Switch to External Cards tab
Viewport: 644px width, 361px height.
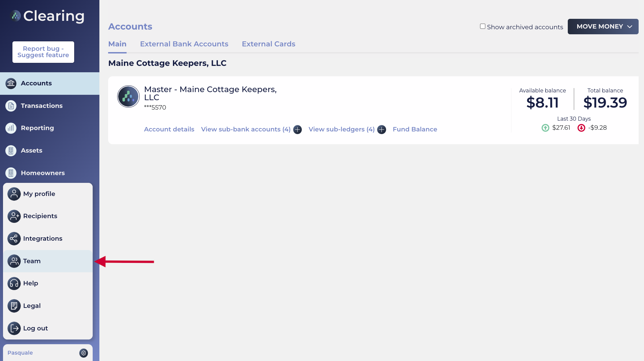tap(269, 44)
